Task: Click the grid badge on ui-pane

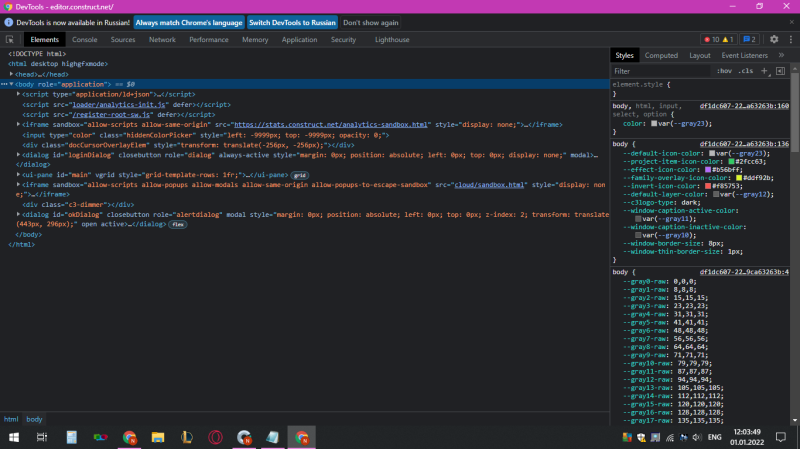Action: (299, 175)
